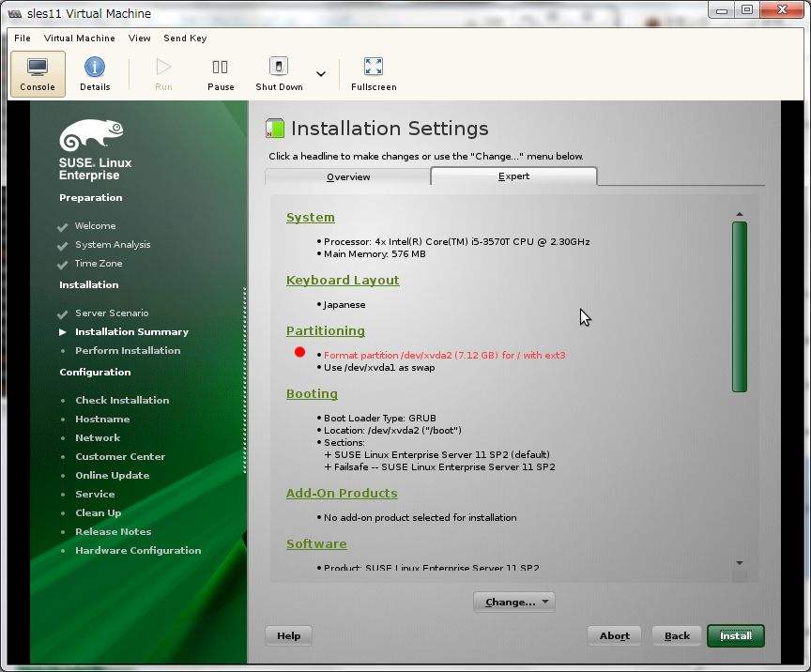Click the Installation Settings title icon
The width and height of the screenshot is (811, 672).
tap(275, 129)
